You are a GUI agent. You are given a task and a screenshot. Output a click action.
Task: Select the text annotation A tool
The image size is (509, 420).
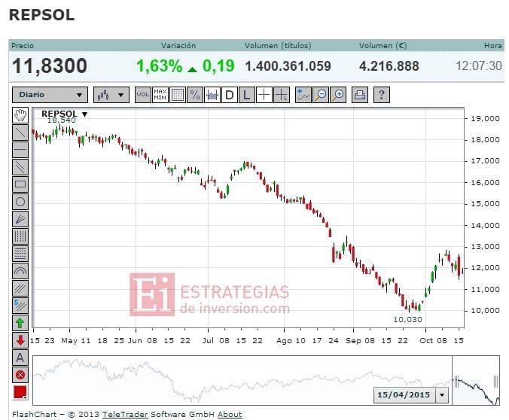click(20, 358)
